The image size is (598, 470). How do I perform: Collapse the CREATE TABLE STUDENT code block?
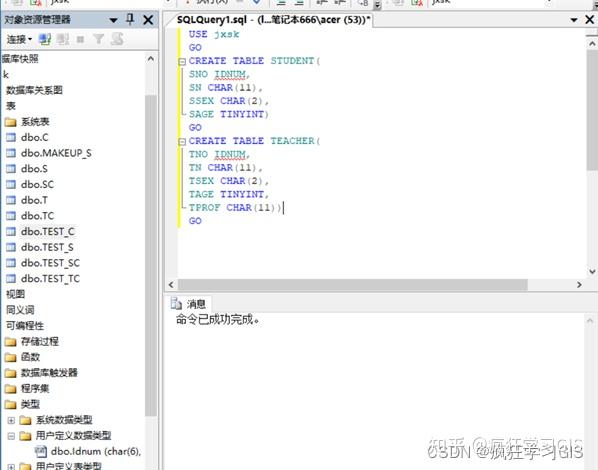point(182,61)
